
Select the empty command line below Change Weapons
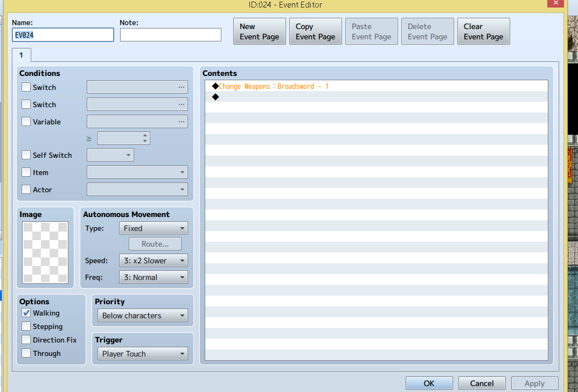tap(377, 97)
